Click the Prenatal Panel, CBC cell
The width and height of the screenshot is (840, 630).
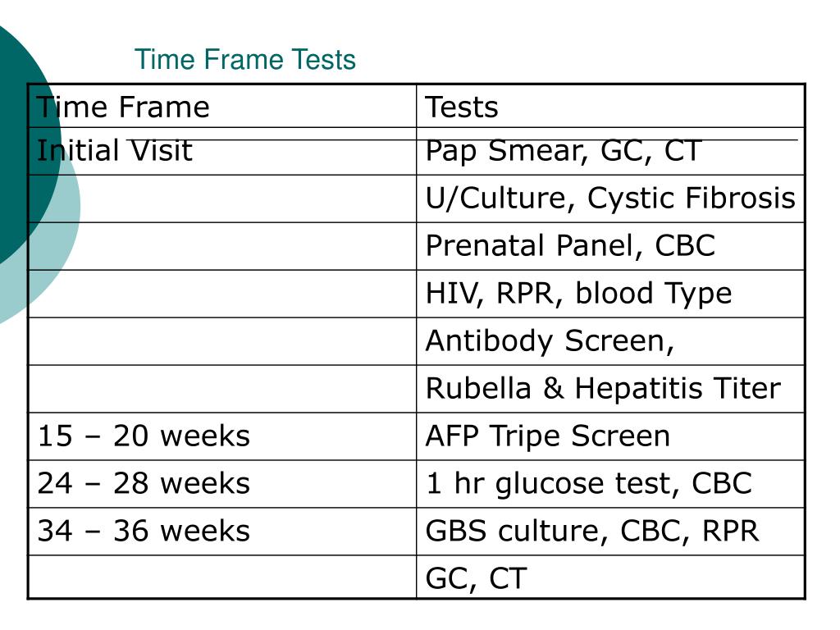click(x=610, y=246)
